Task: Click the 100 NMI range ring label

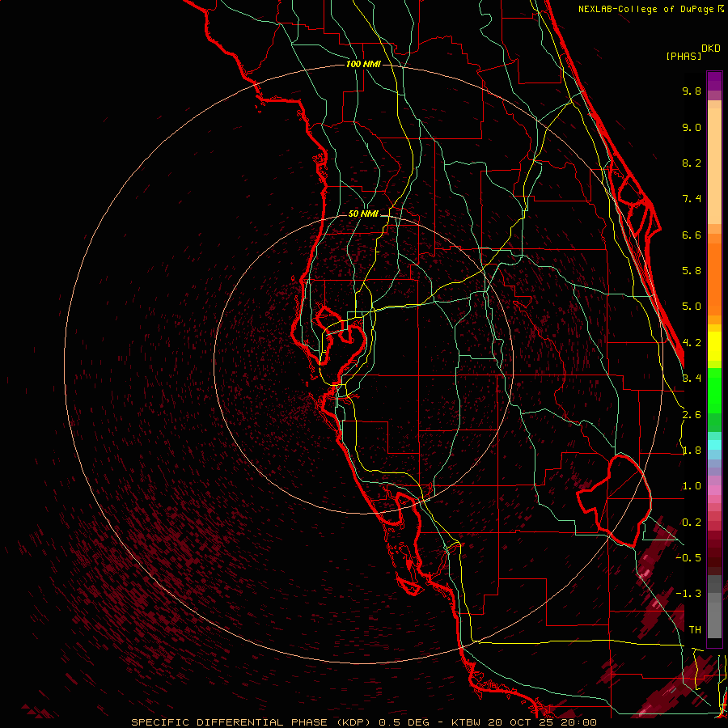Action: click(363, 64)
